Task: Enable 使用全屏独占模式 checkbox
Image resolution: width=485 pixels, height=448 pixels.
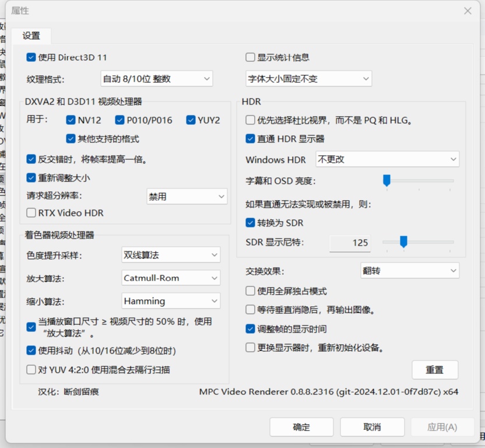Action: tap(251, 291)
